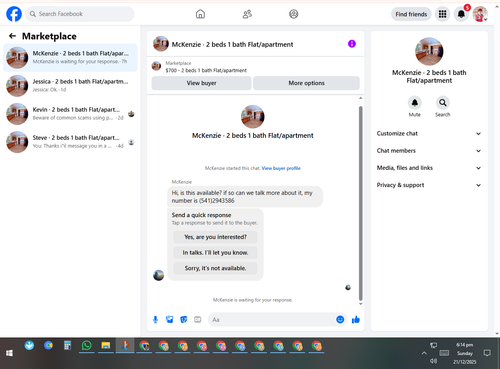Image resolution: width=500 pixels, height=369 pixels.
Task: Click the chat header listing avatar
Action: pyautogui.click(x=161, y=44)
